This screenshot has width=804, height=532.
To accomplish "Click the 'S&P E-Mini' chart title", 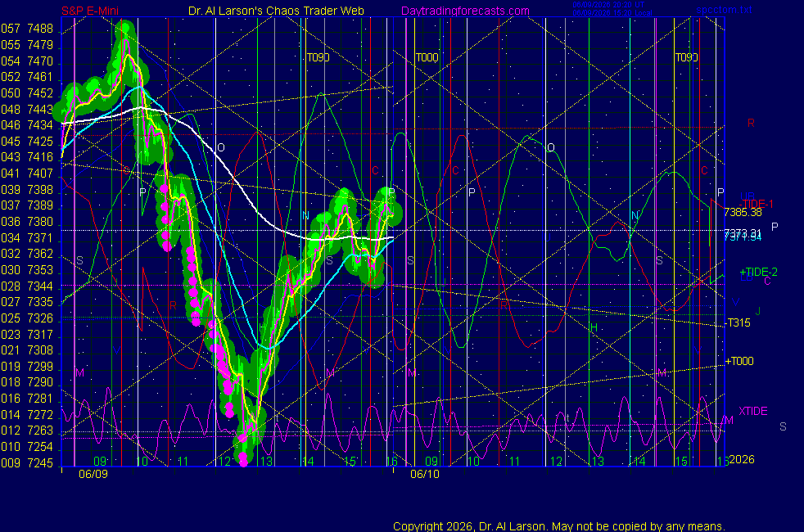I will (90, 11).
